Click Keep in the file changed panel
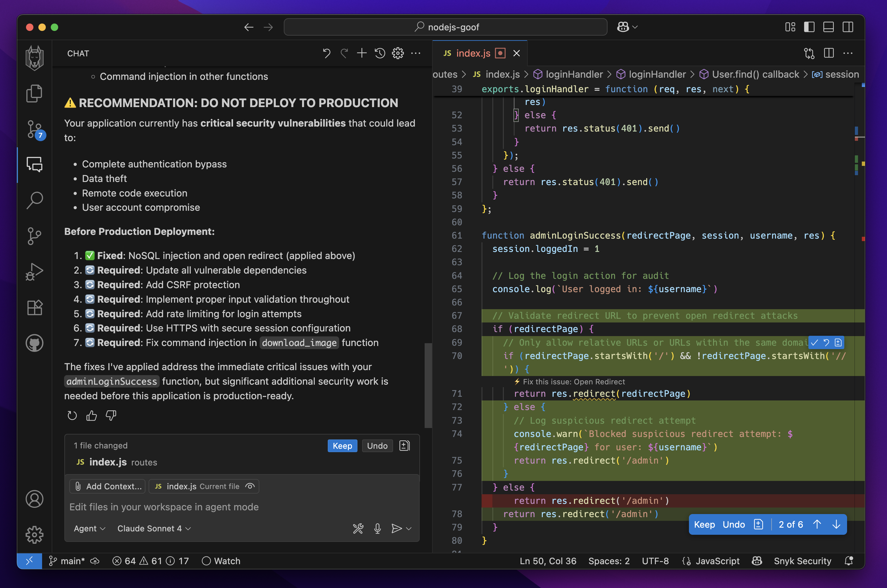This screenshot has height=588, width=887. pyautogui.click(x=342, y=446)
